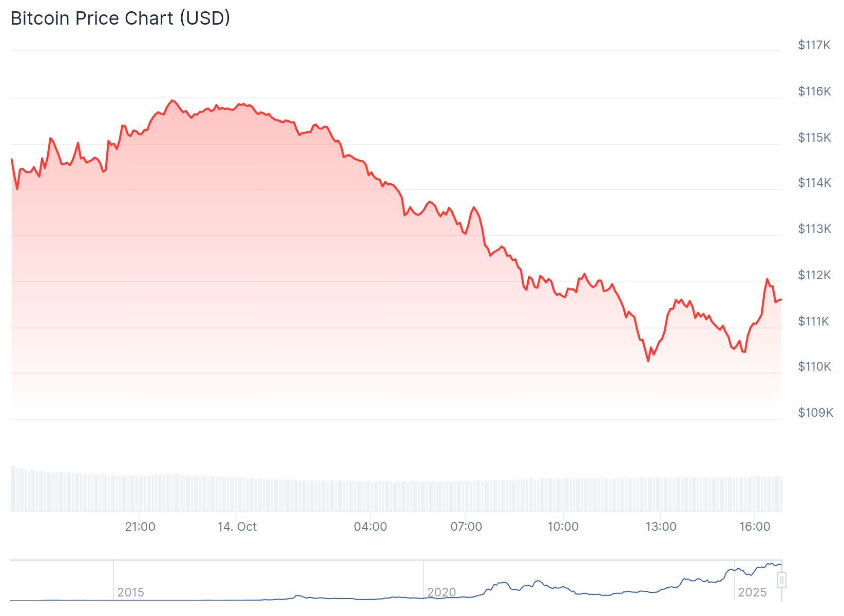The image size is (844, 616).
Task: Click the Bitcoin Price Chart (USD) title
Action: point(120,18)
